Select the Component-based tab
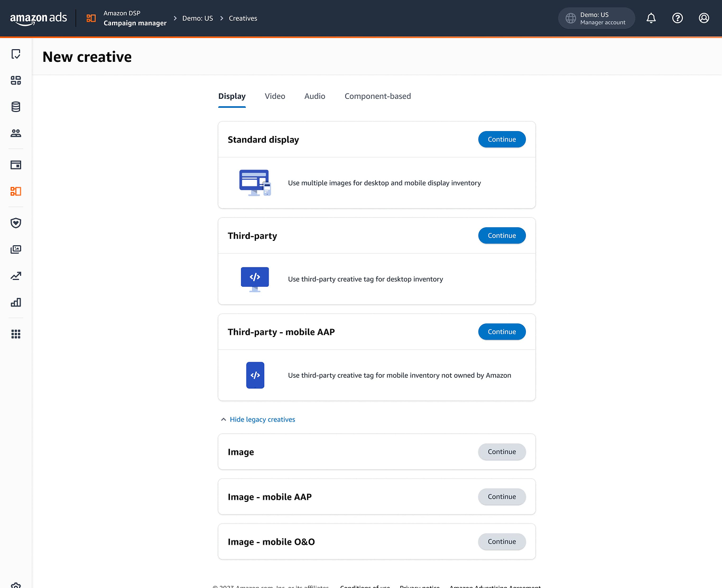 point(377,96)
